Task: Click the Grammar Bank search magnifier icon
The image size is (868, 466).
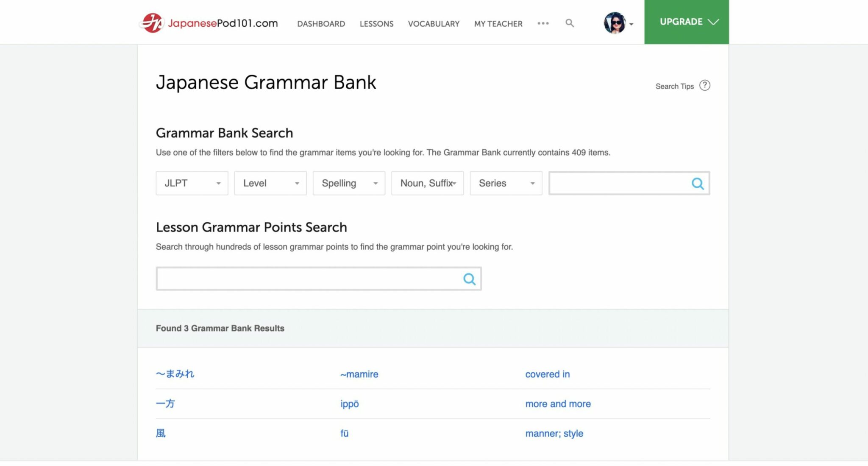Action: point(697,183)
